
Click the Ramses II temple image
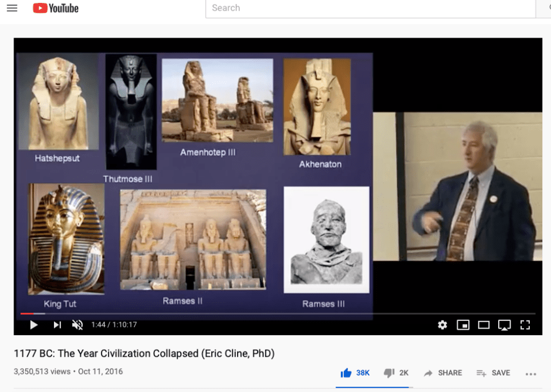tap(192, 239)
